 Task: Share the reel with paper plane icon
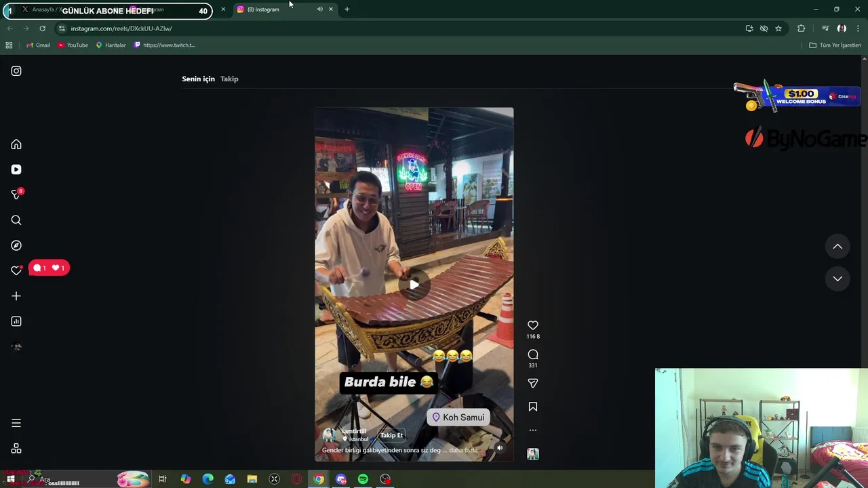(x=533, y=383)
